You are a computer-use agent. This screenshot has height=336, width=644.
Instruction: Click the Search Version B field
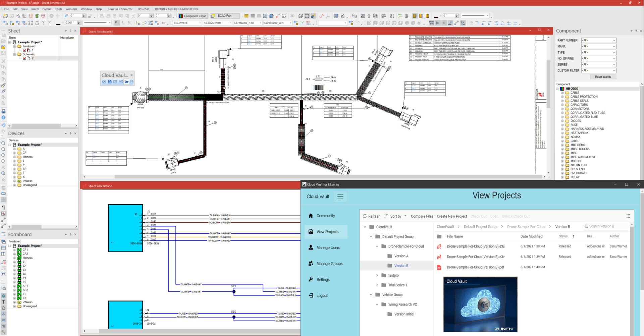(x=605, y=227)
